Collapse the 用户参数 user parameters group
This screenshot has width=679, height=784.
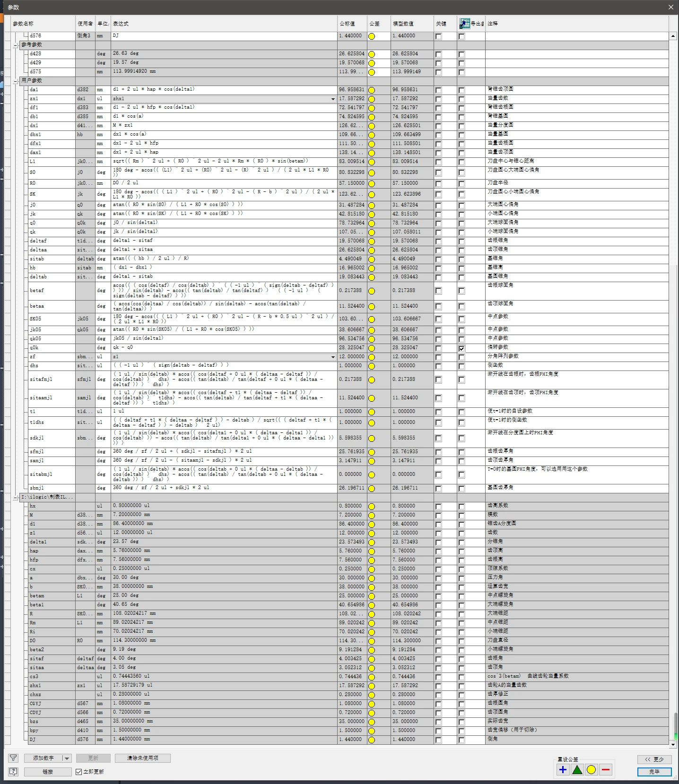click(x=15, y=81)
